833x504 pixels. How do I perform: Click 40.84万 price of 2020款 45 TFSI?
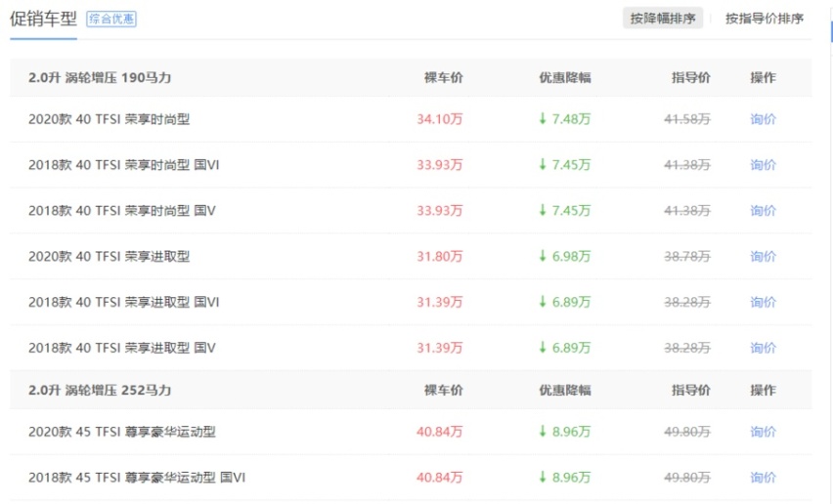(439, 432)
